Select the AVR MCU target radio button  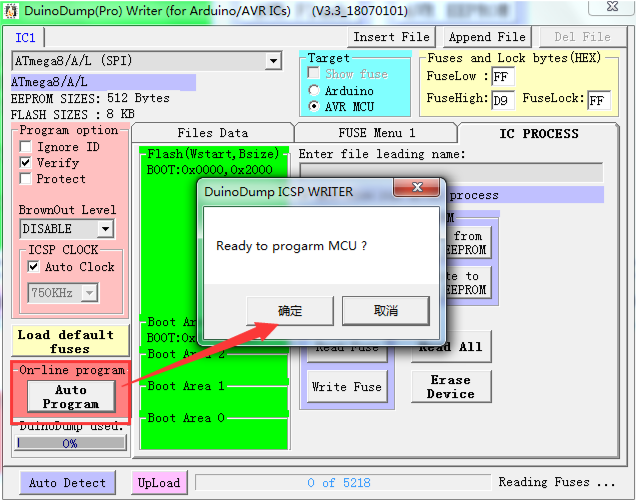tap(314, 106)
